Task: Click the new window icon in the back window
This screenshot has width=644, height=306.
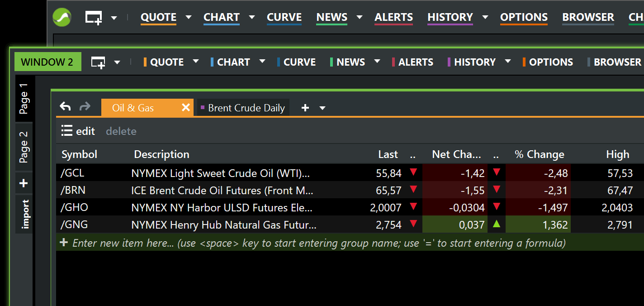Action: click(x=94, y=18)
